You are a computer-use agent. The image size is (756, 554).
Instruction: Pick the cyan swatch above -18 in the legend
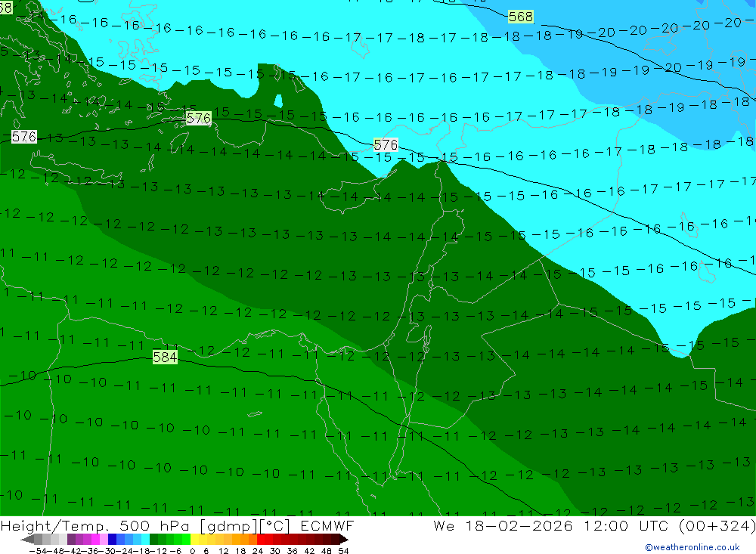click(x=145, y=540)
